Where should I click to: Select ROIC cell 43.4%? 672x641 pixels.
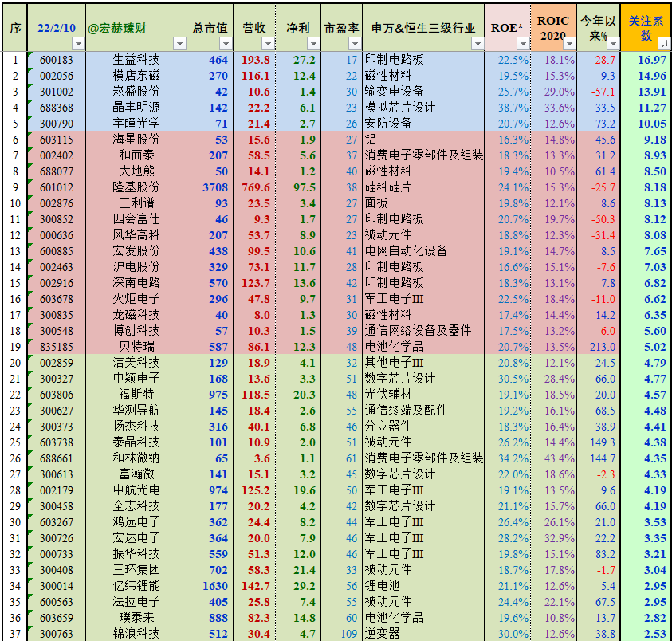pyautogui.click(x=553, y=458)
